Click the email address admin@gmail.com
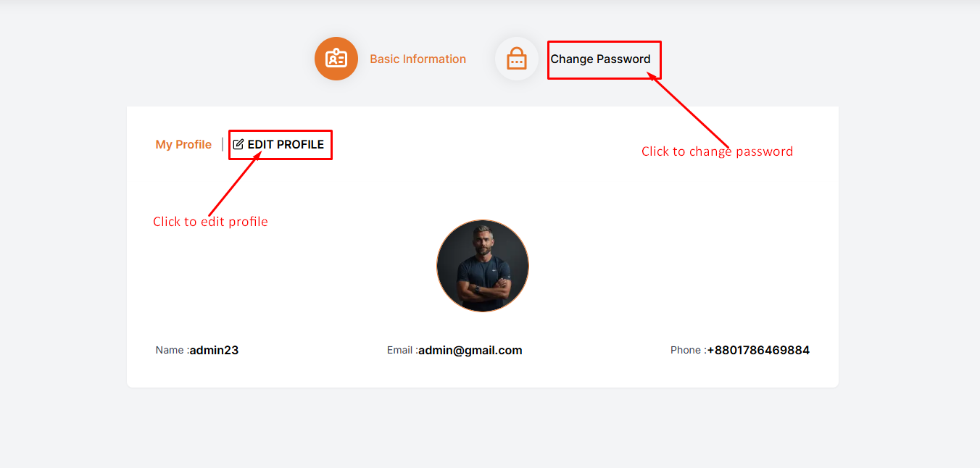The height and width of the screenshot is (468, 980). pos(470,351)
